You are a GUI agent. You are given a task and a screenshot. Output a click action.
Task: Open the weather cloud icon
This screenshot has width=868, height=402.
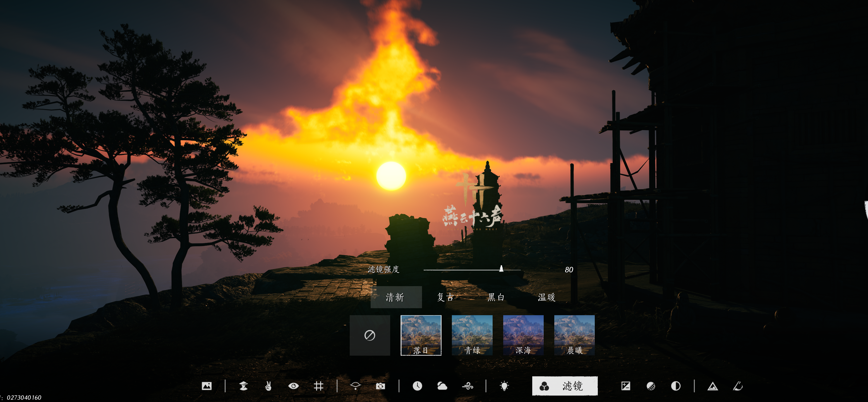coord(442,386)
